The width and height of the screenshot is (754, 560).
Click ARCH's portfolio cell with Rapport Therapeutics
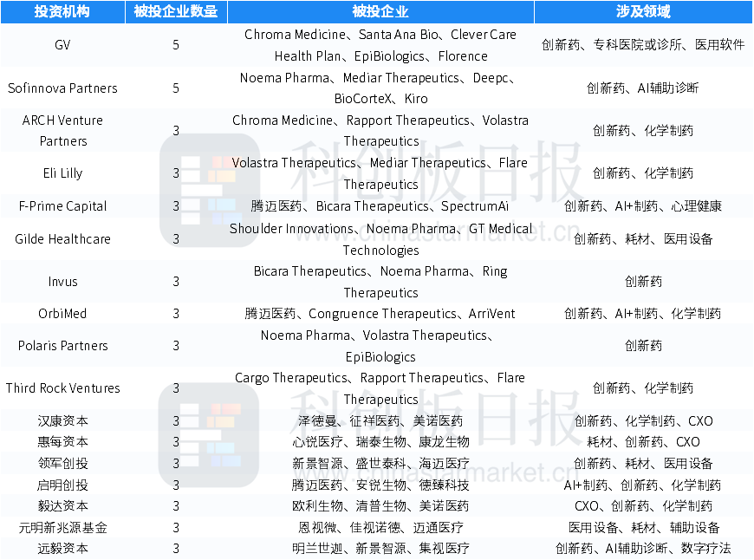(380, 131)
